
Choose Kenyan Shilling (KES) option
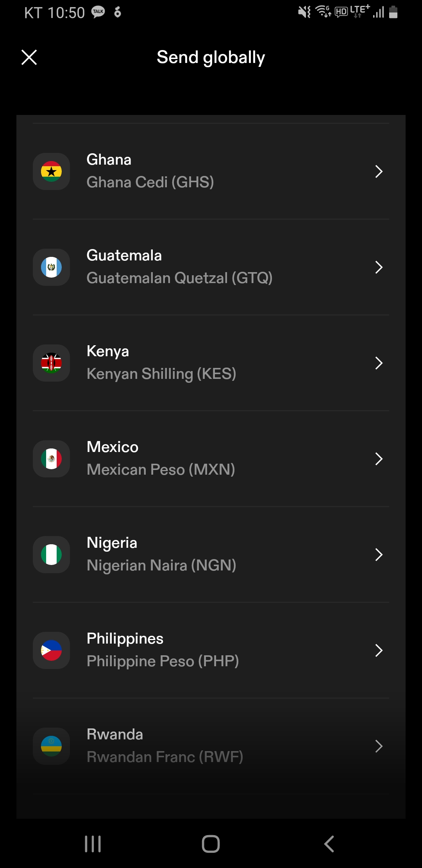[x=161, y=374]
